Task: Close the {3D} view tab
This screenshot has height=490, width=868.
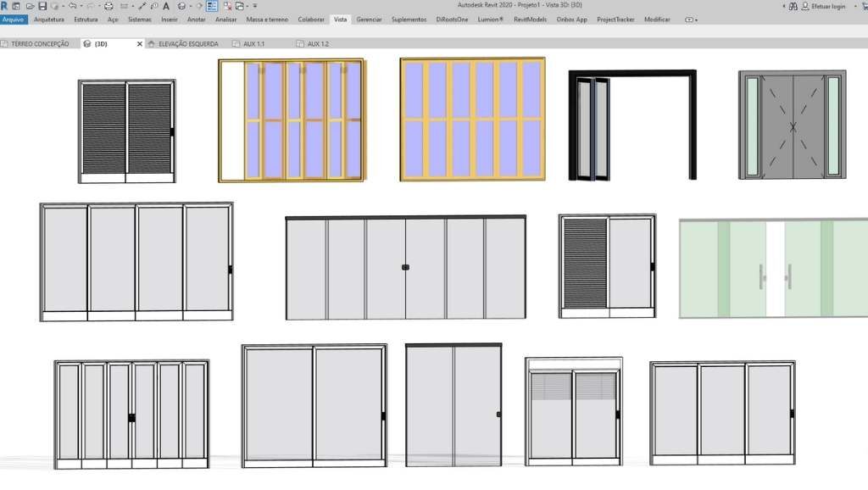Action: click(x=140, y=43)
